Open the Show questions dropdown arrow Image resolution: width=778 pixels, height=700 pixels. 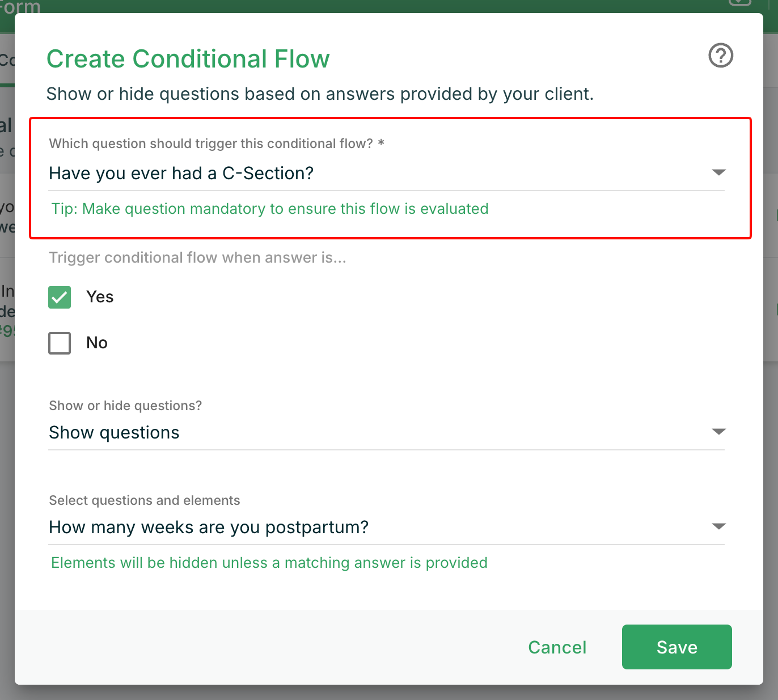coord(718,432)
